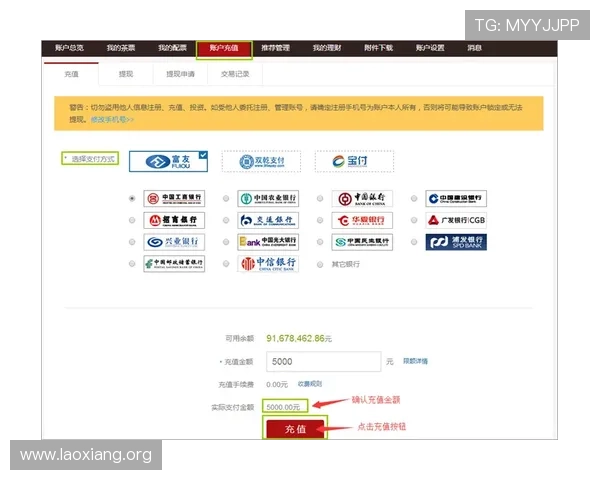Open the 我的理财 navigation menu item

[327, 48]
